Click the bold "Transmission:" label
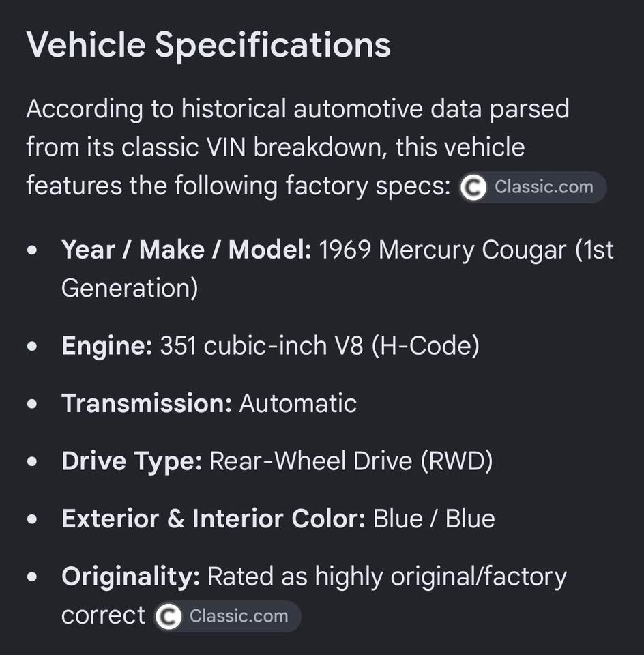Viewport: 644px width, 655px height. (147, 403)
